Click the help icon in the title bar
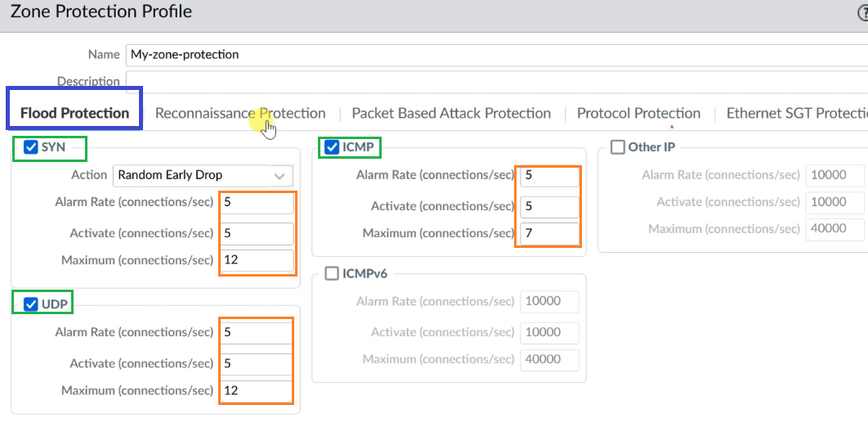This screenshot has height=423, width=868. 862,12
